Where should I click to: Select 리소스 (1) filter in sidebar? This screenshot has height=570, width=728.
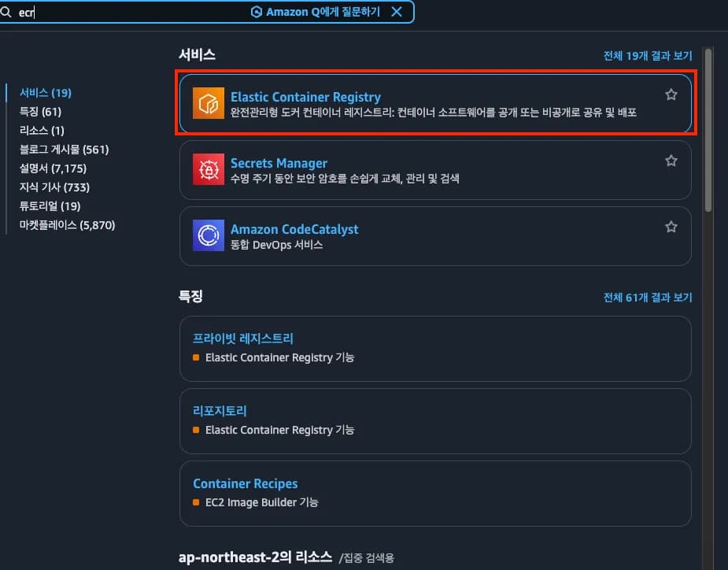tap(42, 131)
